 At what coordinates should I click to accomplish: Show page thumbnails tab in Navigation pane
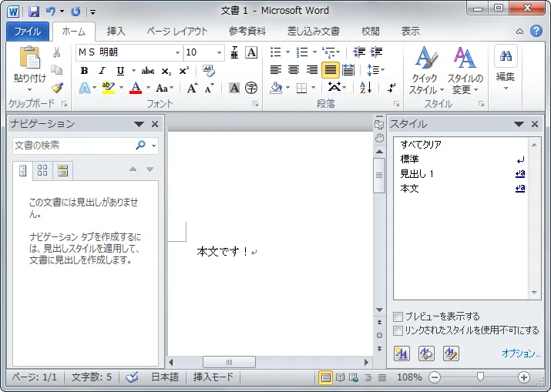pyautogui.click(x=42, y=170)
